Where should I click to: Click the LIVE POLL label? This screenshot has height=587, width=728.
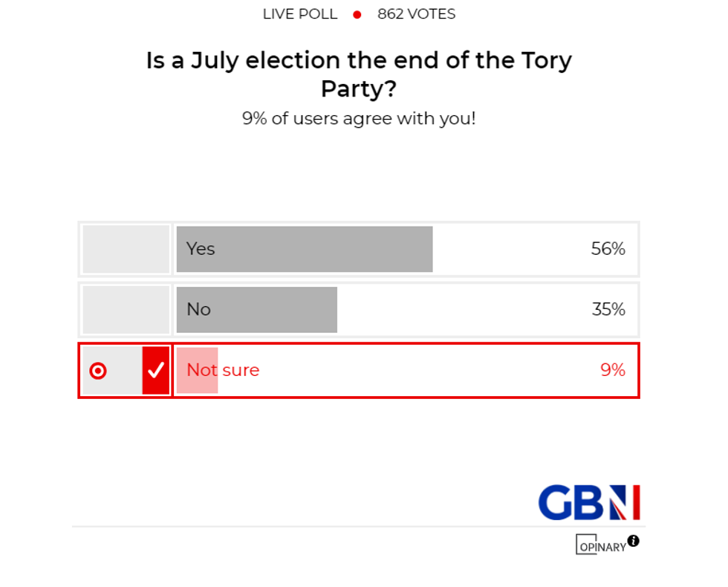(300, 14)
